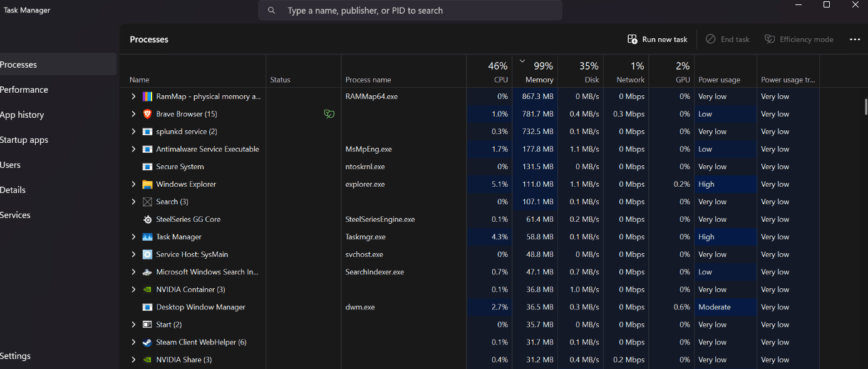Click the Microsoft Windows Search Indexer icon
Viewport: 868px width, 369px height.
(x=147, y=272)
